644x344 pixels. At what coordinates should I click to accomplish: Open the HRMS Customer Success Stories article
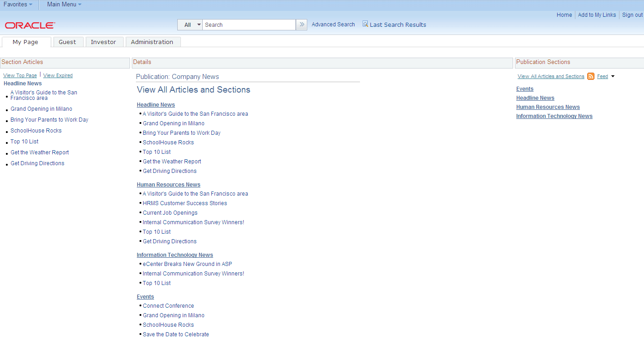185,203
